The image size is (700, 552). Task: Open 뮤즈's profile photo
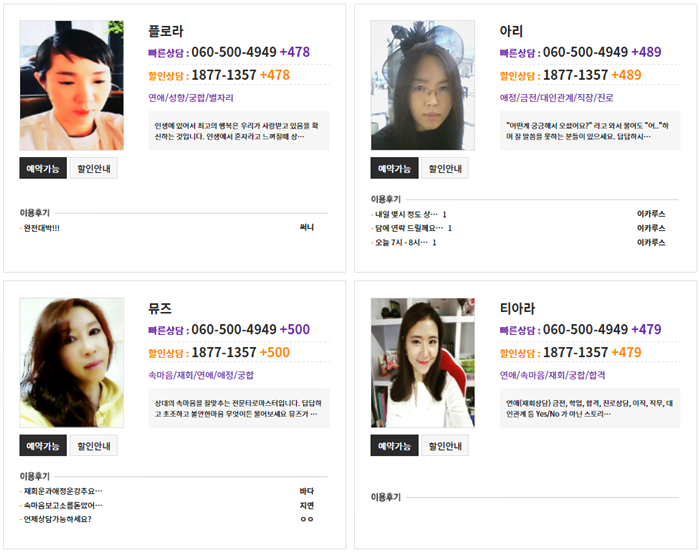point(71,363)
